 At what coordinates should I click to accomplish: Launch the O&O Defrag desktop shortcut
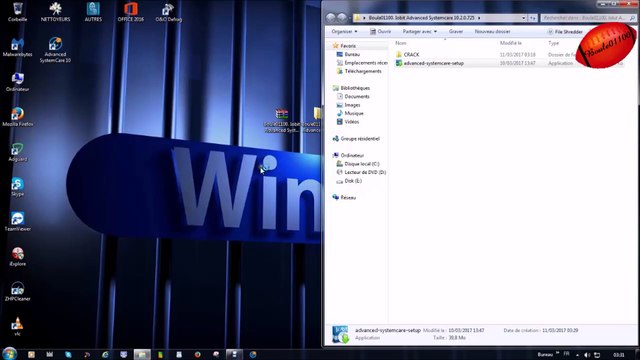click(x=168, y=11)
